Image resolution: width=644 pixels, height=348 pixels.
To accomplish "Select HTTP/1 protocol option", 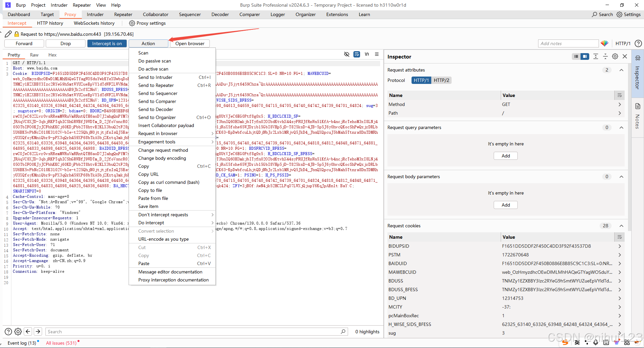I will pos(421,80).
